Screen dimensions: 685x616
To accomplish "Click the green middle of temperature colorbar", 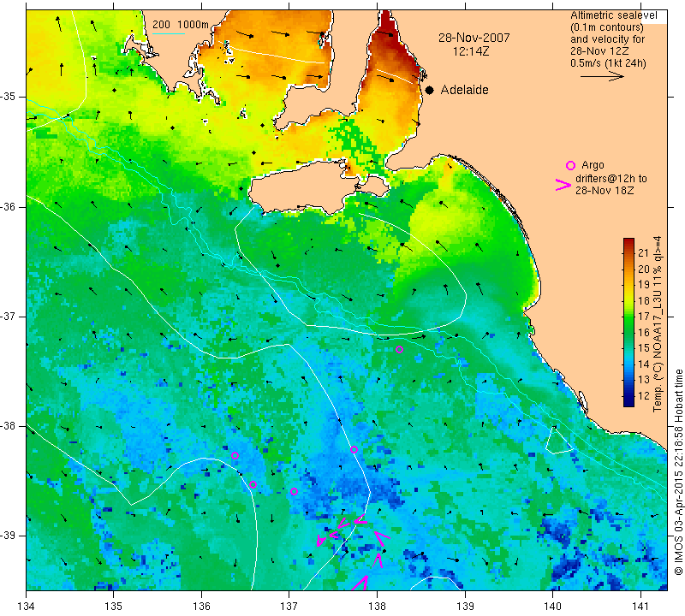I will 628,323.
